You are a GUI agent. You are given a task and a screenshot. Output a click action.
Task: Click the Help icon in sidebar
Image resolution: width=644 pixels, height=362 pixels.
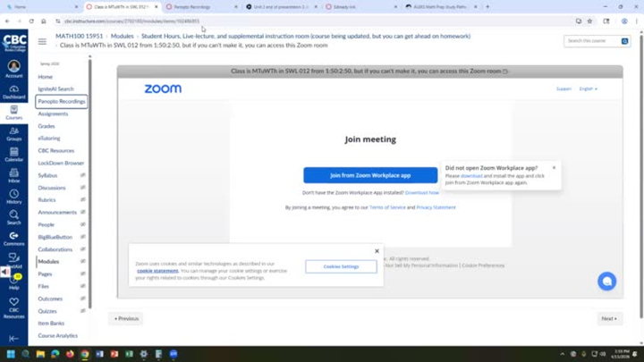13,282
